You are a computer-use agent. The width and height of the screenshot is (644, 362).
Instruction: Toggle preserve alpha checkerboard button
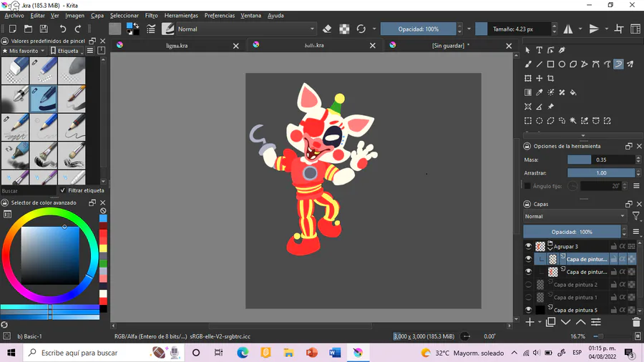344,29
